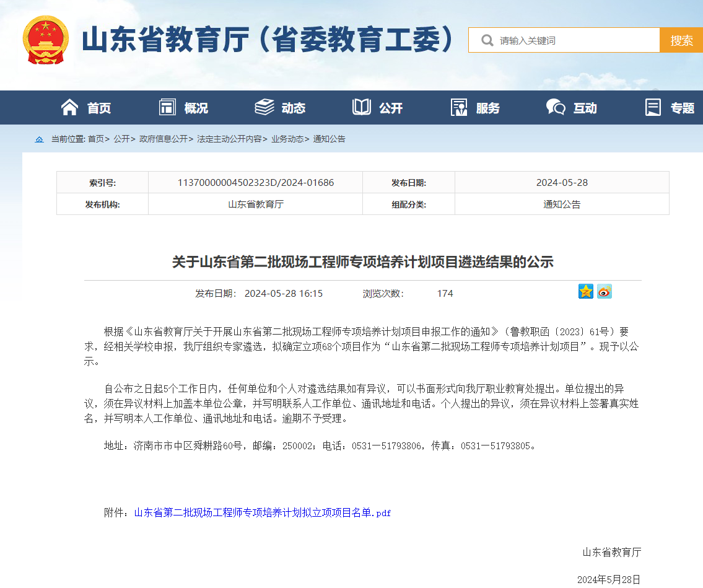Image resolution: width=703 pixels, height=588 pixels.
Task: Select index number 11370000004502323D/2024-01686
Action: tap(256, 183)
